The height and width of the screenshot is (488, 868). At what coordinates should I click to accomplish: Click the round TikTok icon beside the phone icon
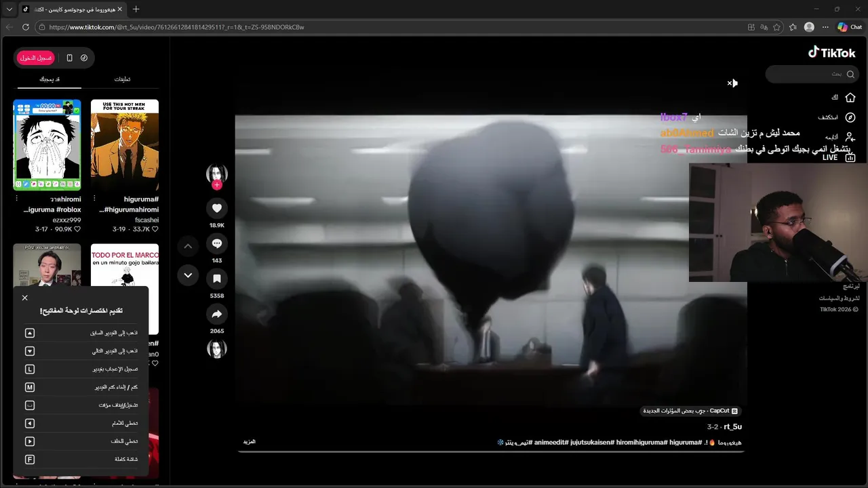coord(84,58)
